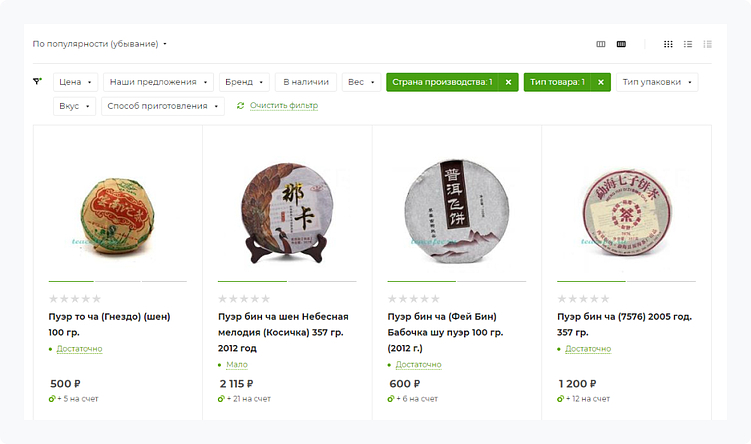Viewport: 751px width, 444px height.
Task: Remove the 'Страна производства' filter
Action: 508,82
